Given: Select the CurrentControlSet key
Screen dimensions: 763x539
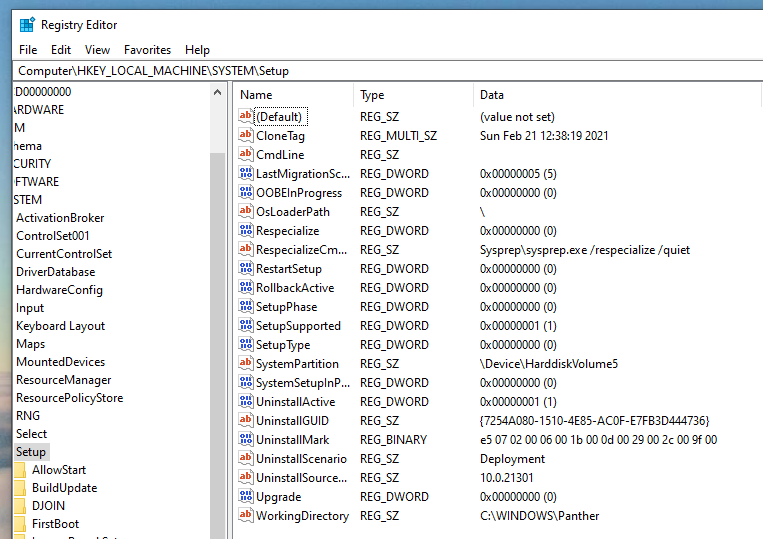Looking at the screenshot, I should 64,254.
